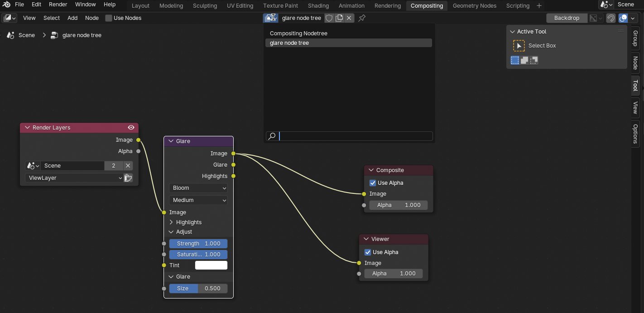Collapse the Viewer node
The image size is (644, 313).
(366, 239)
